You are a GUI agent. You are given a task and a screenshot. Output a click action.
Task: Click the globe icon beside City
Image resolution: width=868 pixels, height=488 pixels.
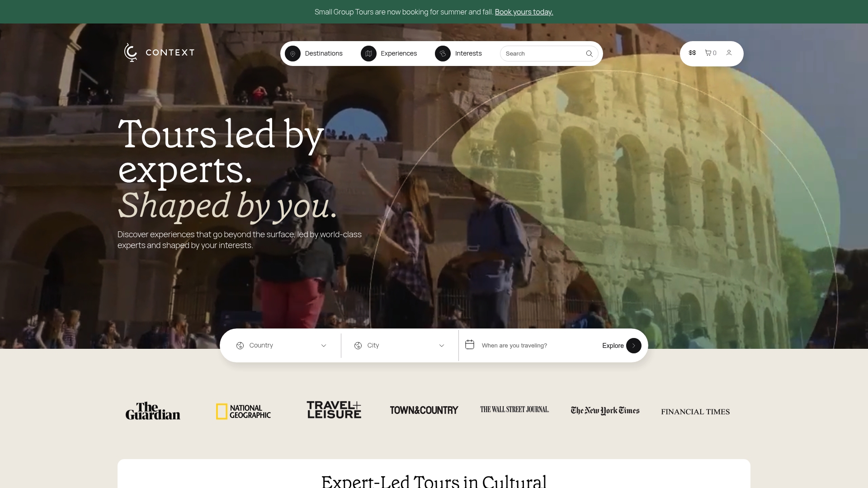(358, 346)
